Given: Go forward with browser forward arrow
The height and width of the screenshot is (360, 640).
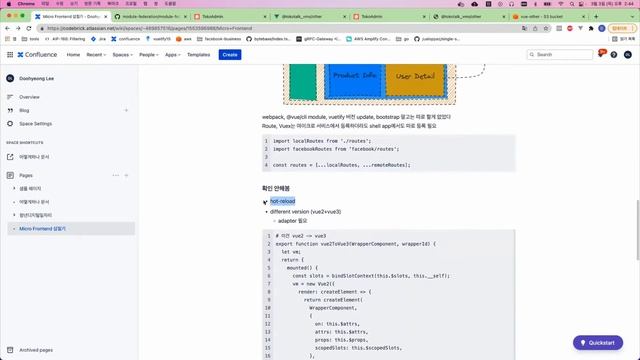Looking at the screenshot, I should [18, 28].
